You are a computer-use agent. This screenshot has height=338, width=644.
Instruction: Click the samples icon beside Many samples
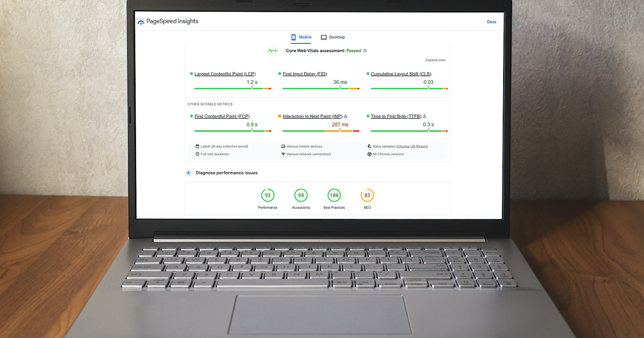pyautogui.click(x=369, y=146)
